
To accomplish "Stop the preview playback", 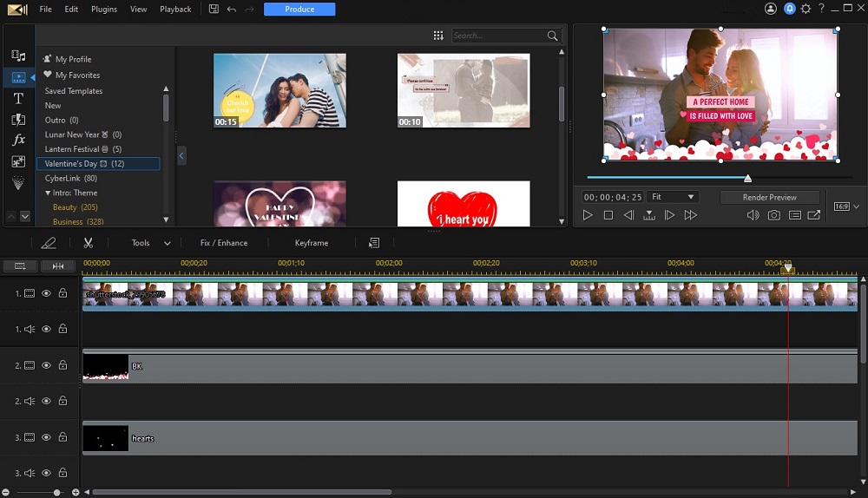I will tap(608, 215).
